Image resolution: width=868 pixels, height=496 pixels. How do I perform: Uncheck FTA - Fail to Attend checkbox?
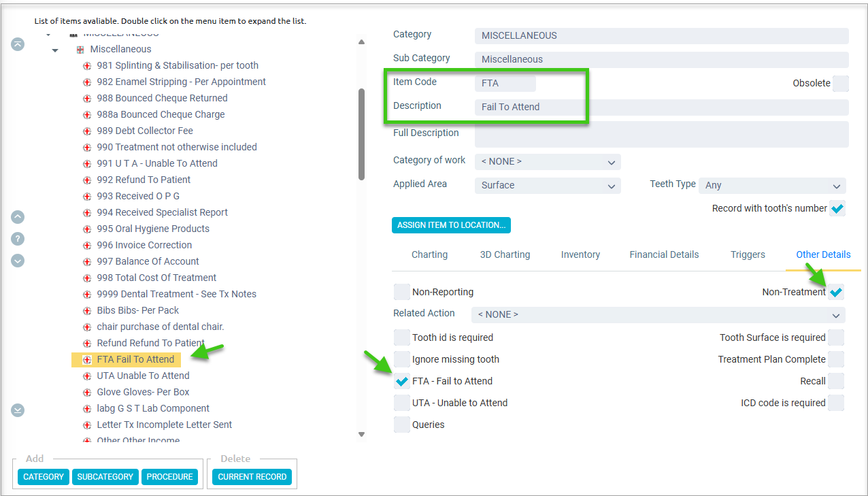tap(402, 381)
